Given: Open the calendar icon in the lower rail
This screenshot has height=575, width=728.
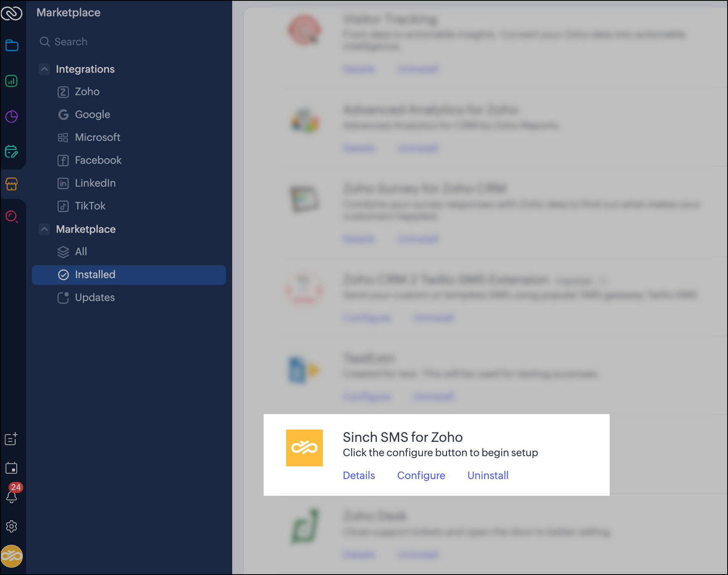Looking at the screenshot, I should tap(11, 468).
